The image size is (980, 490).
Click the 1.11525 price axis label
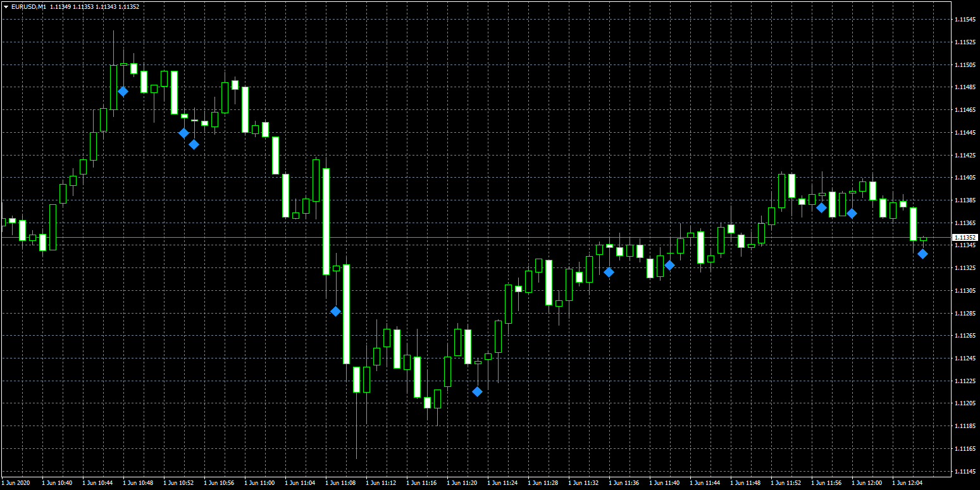pos(965,42)
